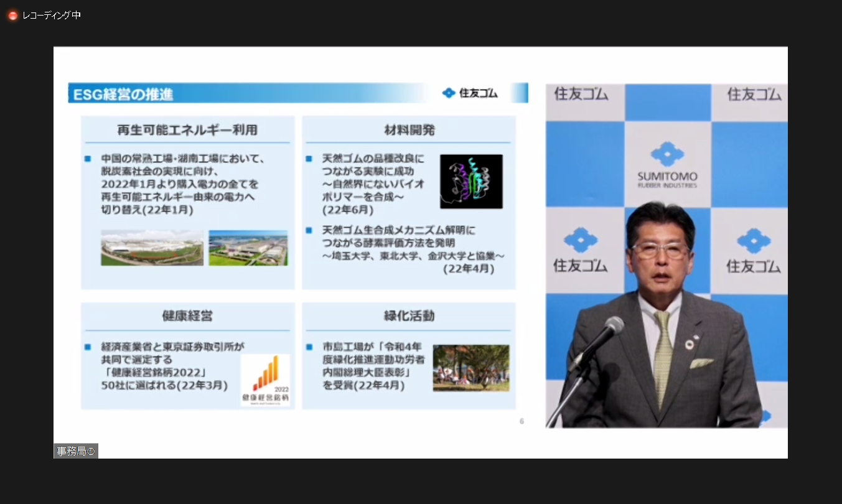842x504 pixels.
Task: Collapse the 緑化活動 section
Action: tap(409, 317)
